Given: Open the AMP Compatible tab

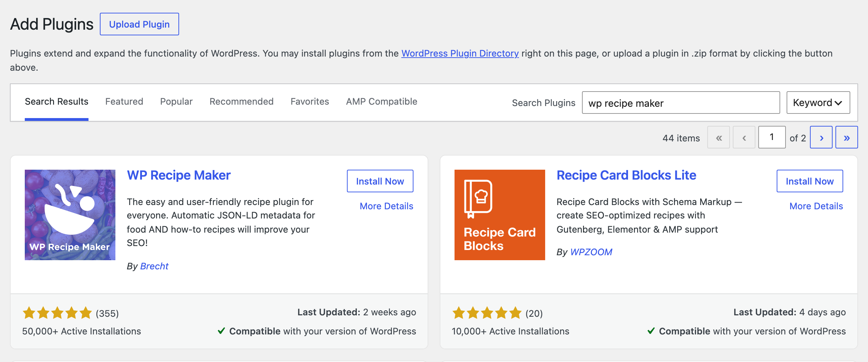Looking at the screenshot, I should click(382, 101).
